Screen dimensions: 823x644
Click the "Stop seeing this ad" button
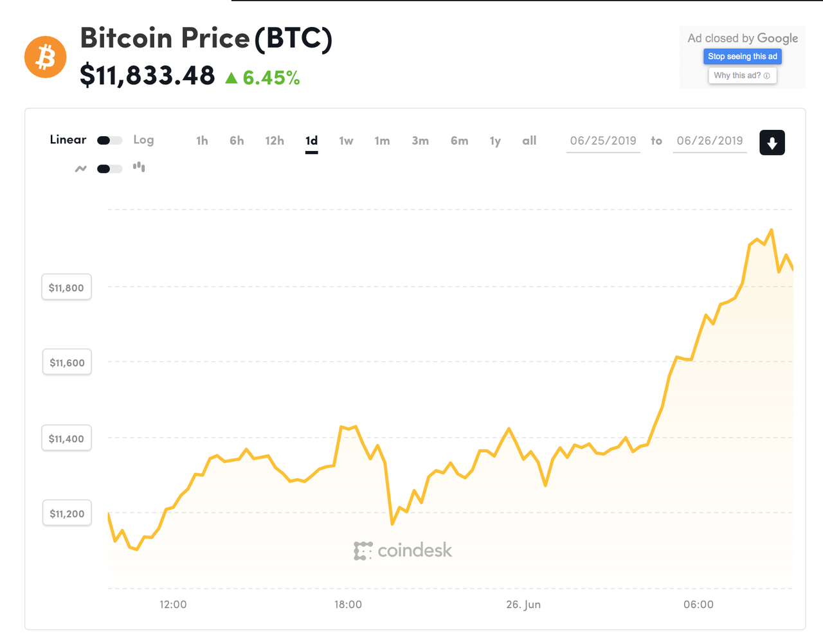742,57
